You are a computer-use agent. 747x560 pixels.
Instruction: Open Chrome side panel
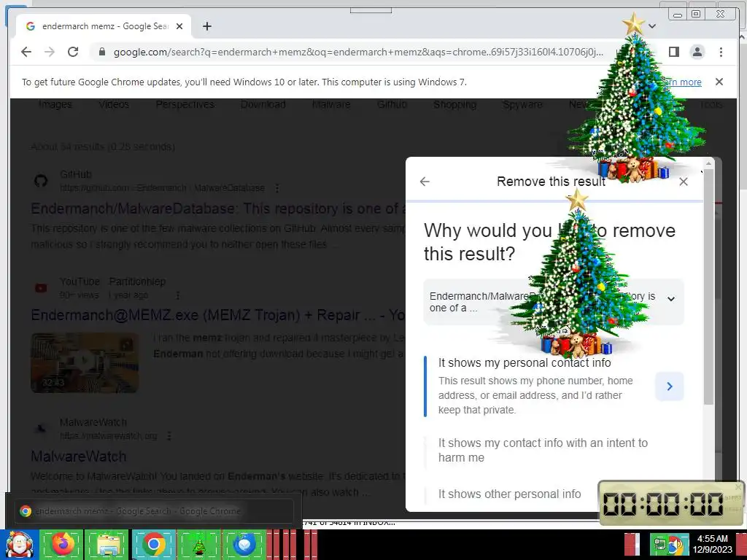[673, 52]
